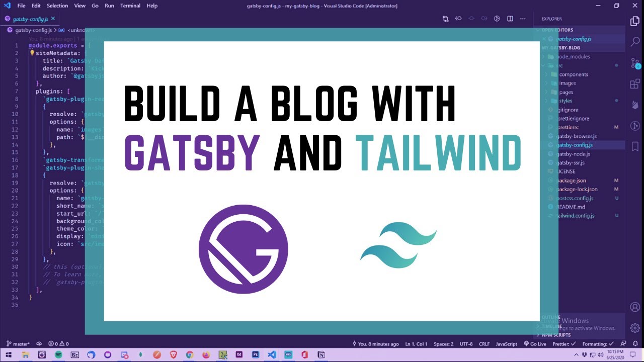Change the CRLF end-of-line setting
The image size is (644, 362).
coord(484,344)
